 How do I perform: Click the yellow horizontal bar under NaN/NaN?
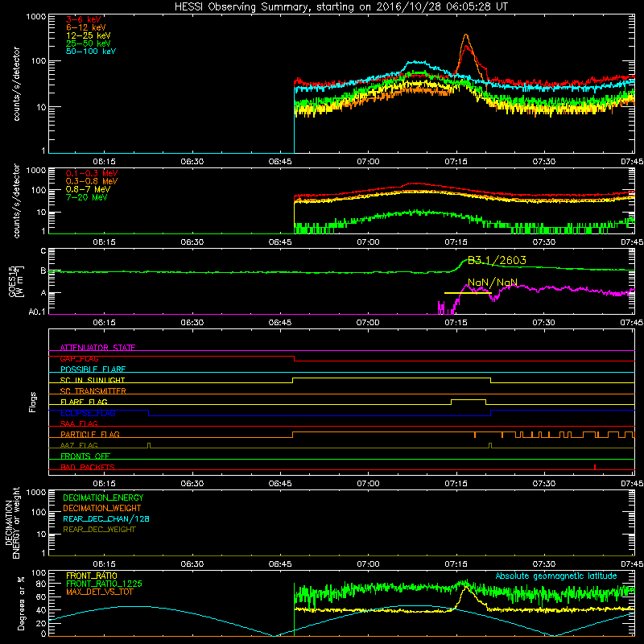tap(468, 293)
